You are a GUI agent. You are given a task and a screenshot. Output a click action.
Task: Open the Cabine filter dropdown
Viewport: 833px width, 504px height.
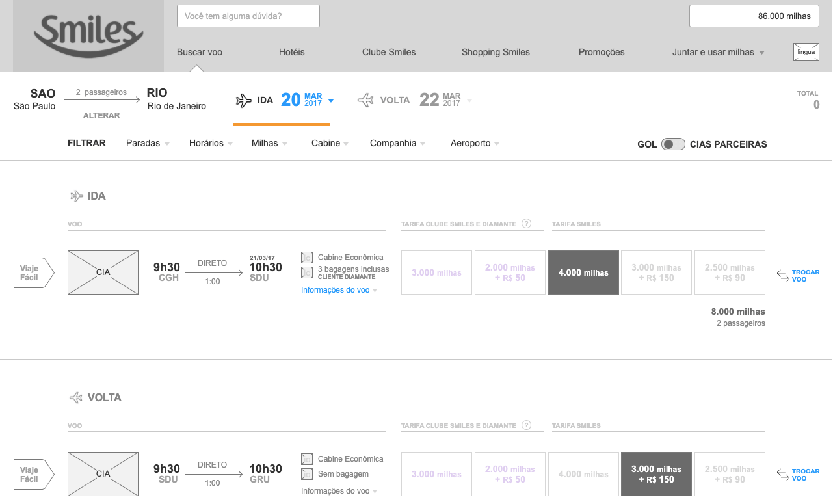[x=330, y=143]
